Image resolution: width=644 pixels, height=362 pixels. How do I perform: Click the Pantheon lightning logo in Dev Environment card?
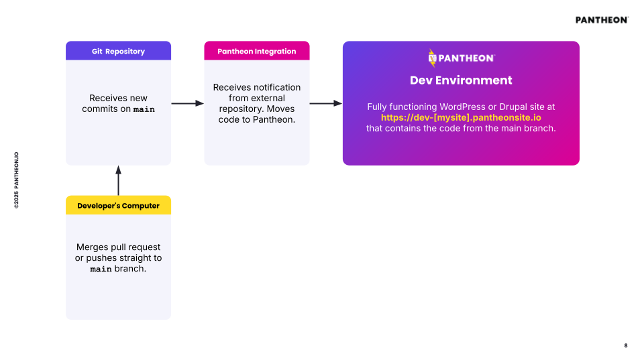pyautogui.click(x=462, y=58)
